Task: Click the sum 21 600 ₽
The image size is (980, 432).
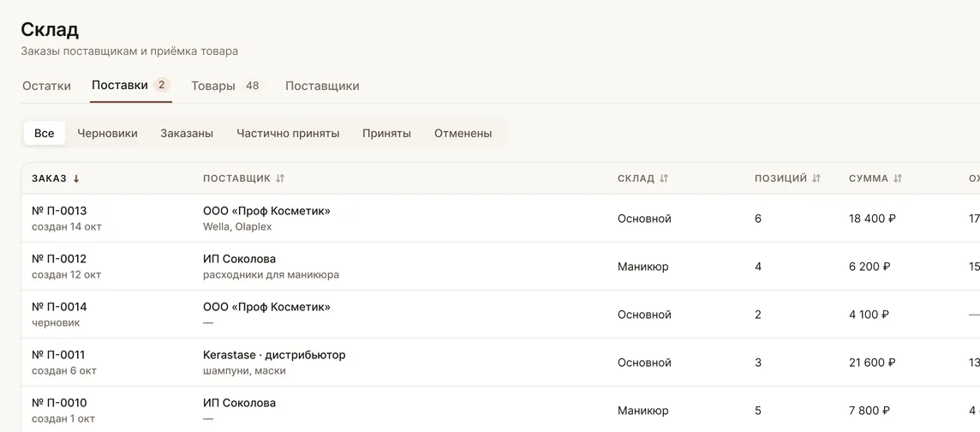Action: pyautogui.click(x=873, y=363)
